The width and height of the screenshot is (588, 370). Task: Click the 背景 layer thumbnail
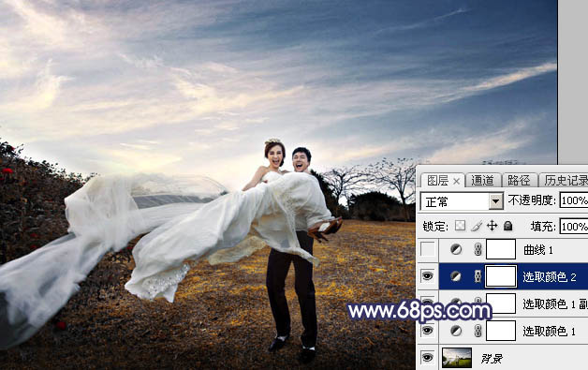[x=457, y=358]
